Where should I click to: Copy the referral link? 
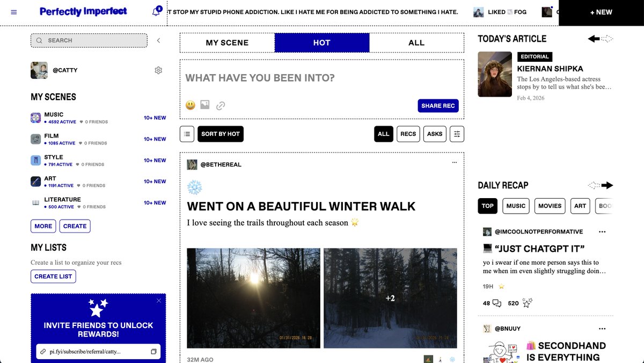click(153, 352)
